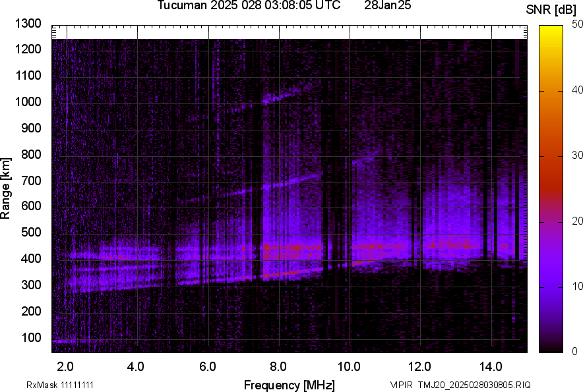Click the 2.0 MHz frequency tick label

point(65,366)
